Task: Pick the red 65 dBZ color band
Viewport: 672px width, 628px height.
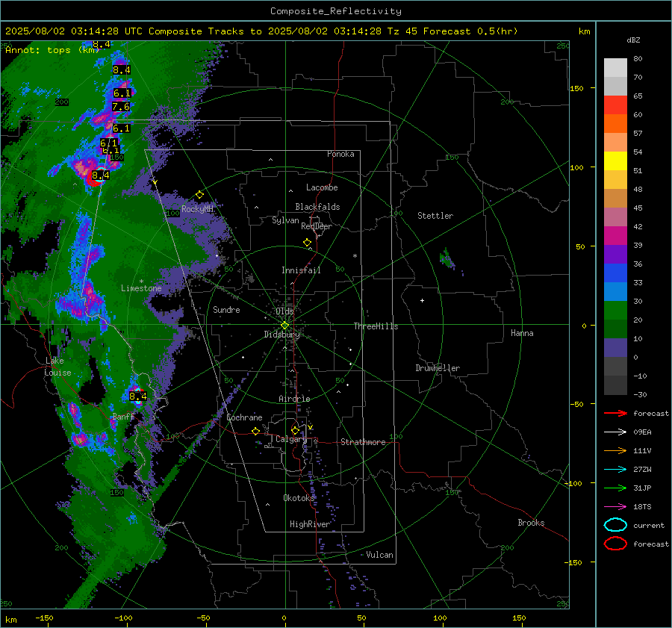Action: tap(615, 105)
